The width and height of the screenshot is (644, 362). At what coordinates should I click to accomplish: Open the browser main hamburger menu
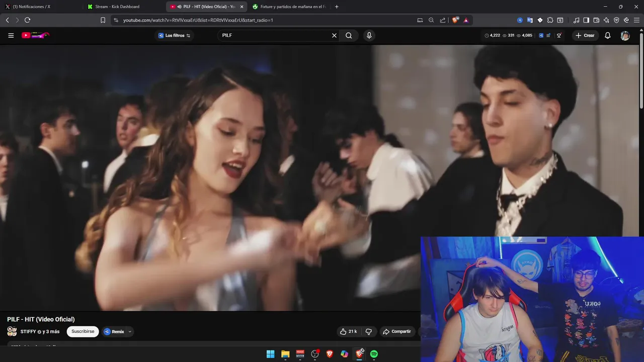tap(636, 20)
